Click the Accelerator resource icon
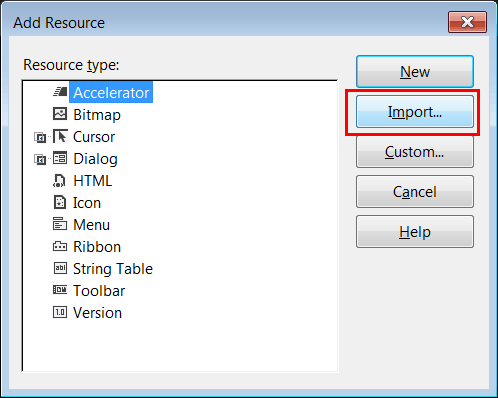The image size is (498, 398). pyautogui.click(x=60, y=92)
